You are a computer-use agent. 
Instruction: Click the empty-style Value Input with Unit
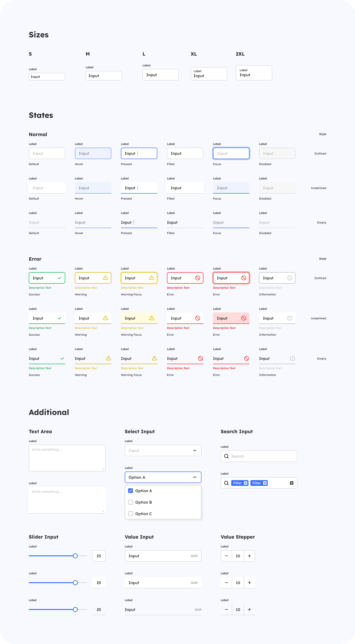pyautogui.click(x=163, y=609)
